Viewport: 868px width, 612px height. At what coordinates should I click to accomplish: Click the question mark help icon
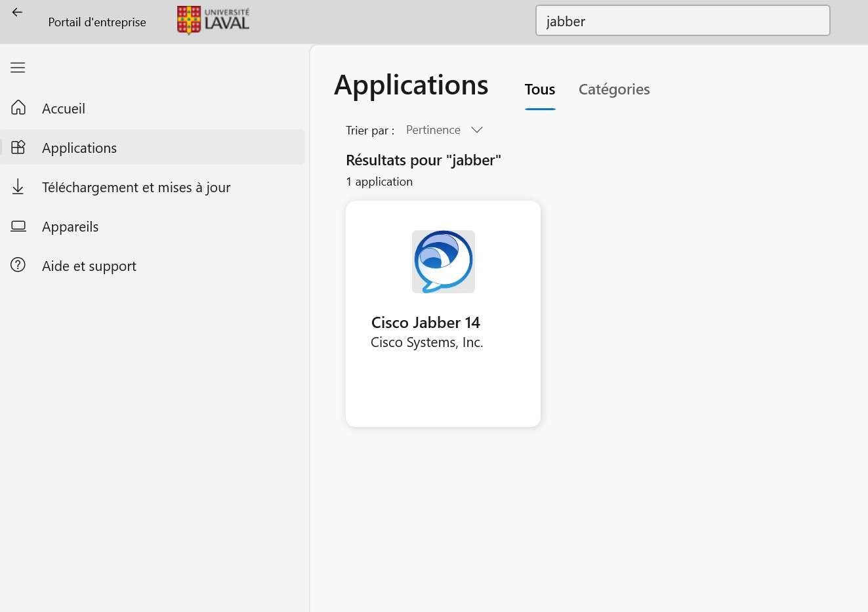pyautogui.click(x=18, y=265)
